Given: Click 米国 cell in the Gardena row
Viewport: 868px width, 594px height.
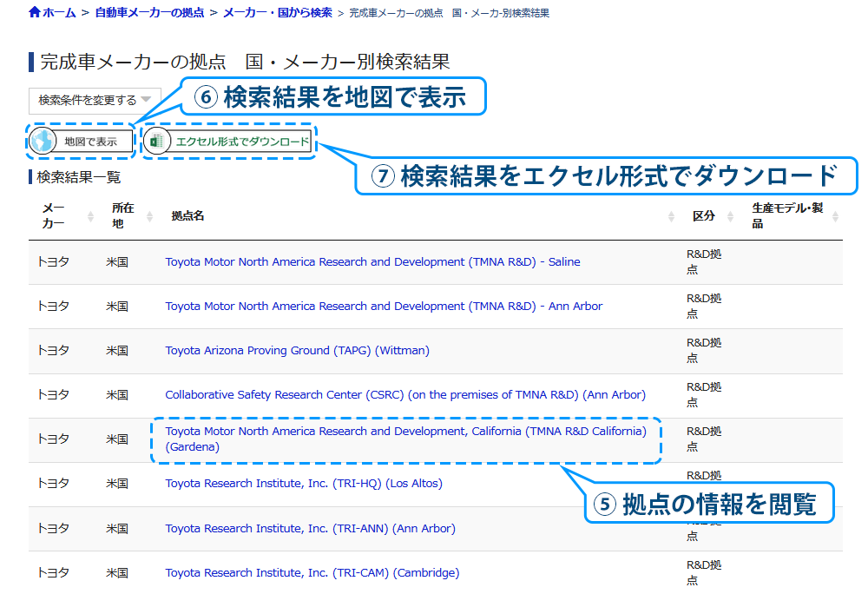Looking at the screenshot, I should click(x=117, y=439).
